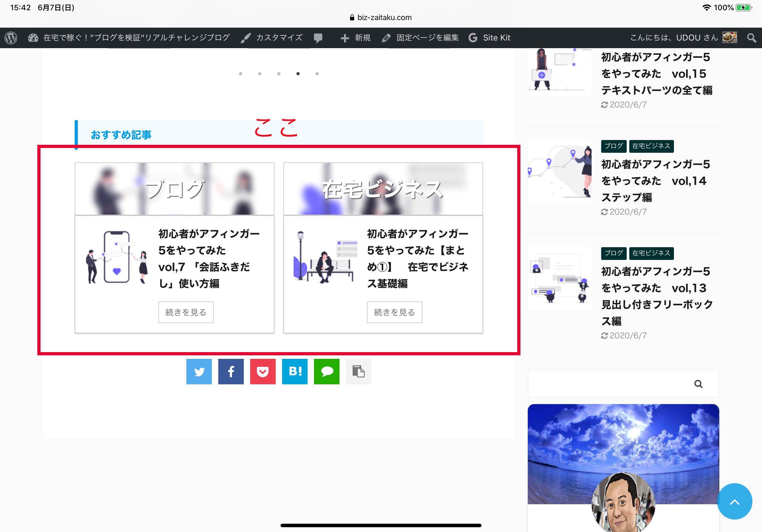
Task: Open the 在宅ビジネス category banner
Action: coord(383,189)
